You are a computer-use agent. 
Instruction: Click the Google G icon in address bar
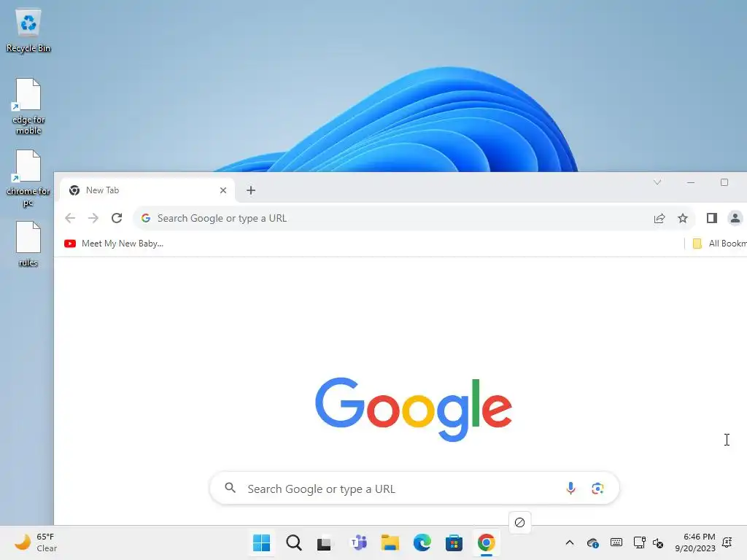tap(146, 218)
